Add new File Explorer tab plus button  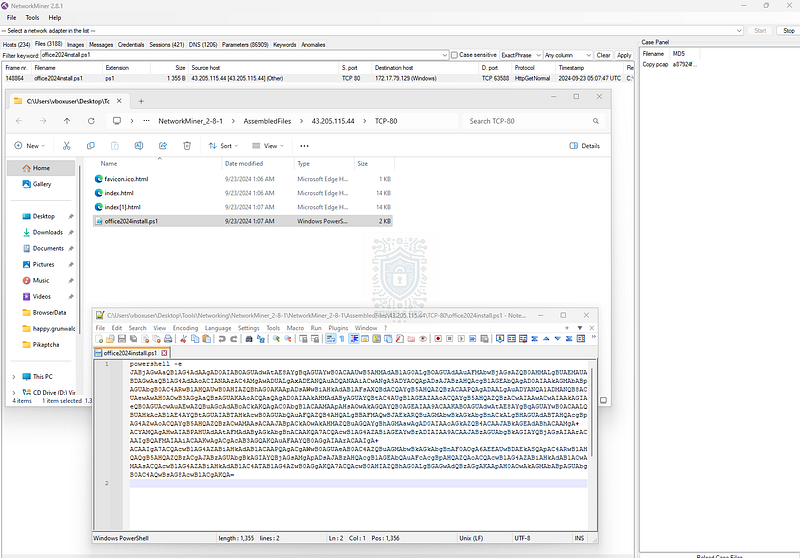point(141,101)
